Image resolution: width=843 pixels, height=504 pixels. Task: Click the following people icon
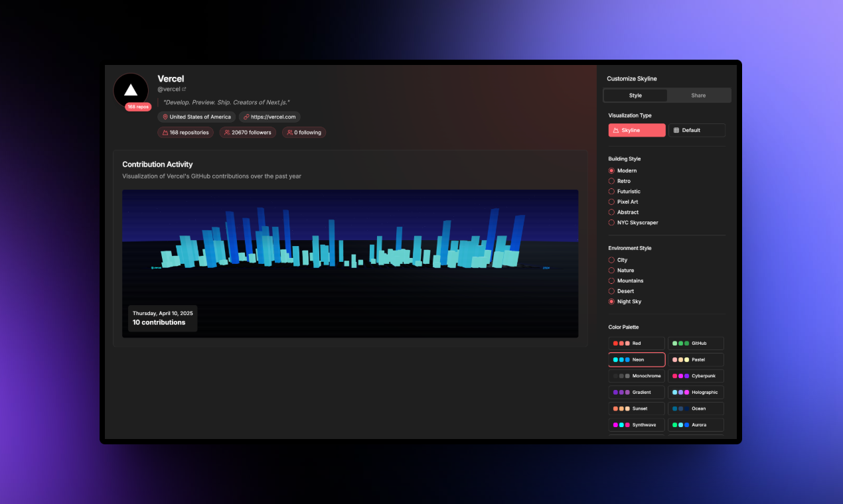pyautogui.click(x=290, y=133)
